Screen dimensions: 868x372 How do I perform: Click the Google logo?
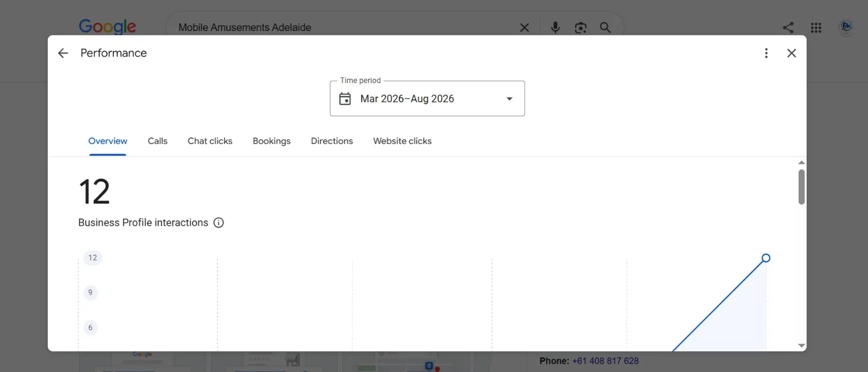107,27
